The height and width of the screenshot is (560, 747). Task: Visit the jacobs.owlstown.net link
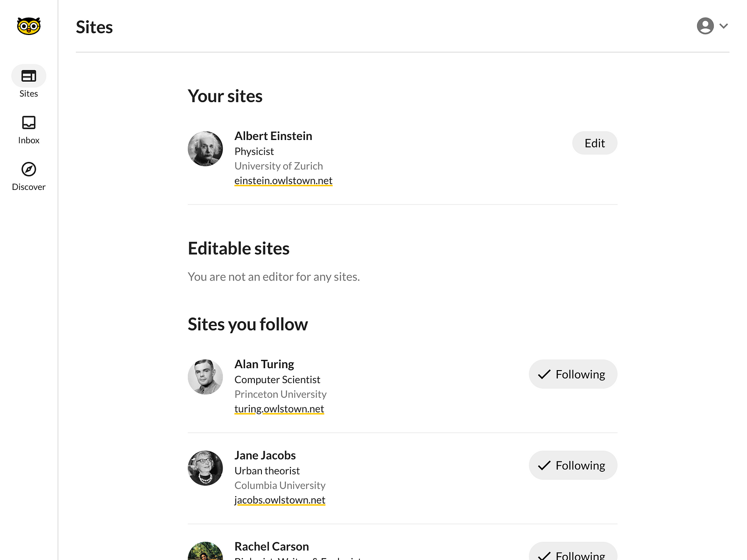click(280, 500)
